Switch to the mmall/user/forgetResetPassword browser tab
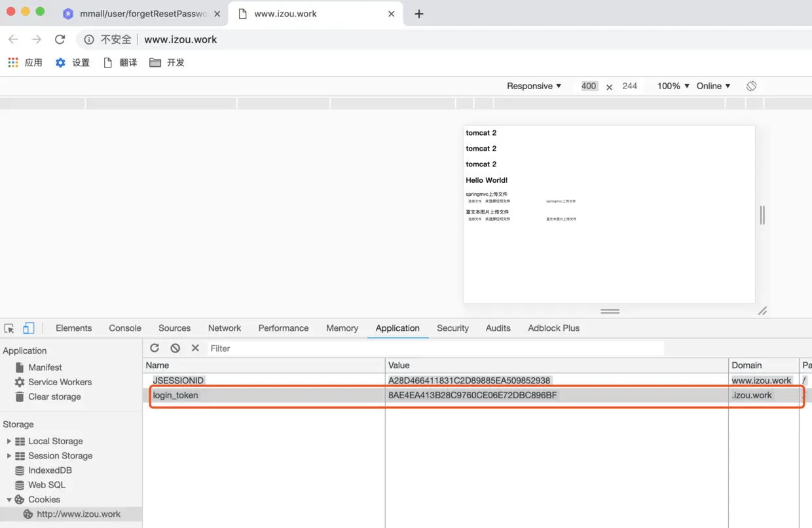812x528 pixels. 143,14
